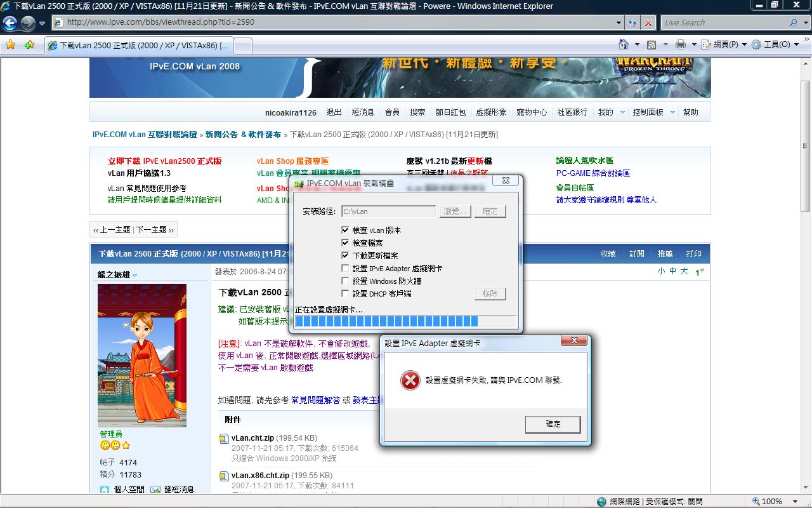
Task: Open the 工具(O) menu
Action: coord(774,44)
